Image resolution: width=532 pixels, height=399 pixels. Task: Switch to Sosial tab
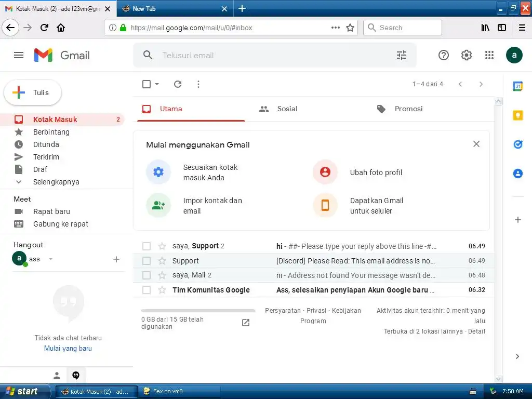click(x=287, y=109)
